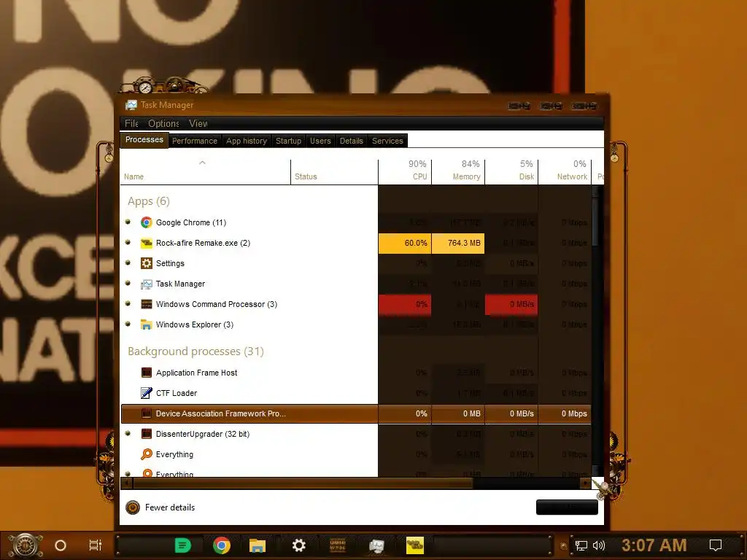Click the 764.3 MB memory cell

pos(458,243)
